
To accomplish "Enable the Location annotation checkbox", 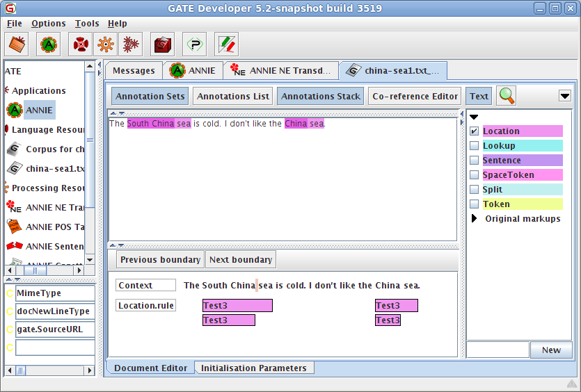I will pos(475,131).
